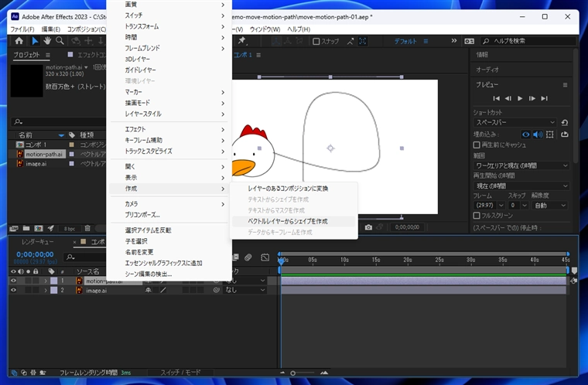Step back one frame in Preview

508,98
